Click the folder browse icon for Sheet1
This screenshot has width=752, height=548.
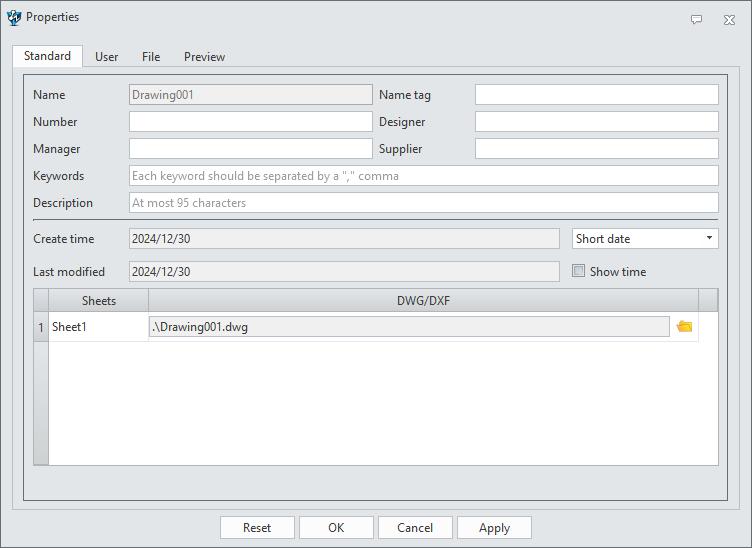685,327
